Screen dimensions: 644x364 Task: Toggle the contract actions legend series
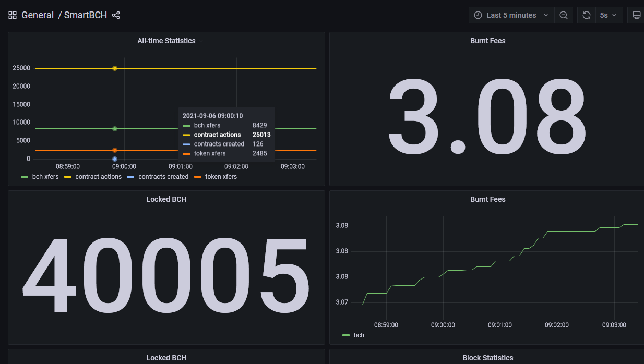(93, 177)
